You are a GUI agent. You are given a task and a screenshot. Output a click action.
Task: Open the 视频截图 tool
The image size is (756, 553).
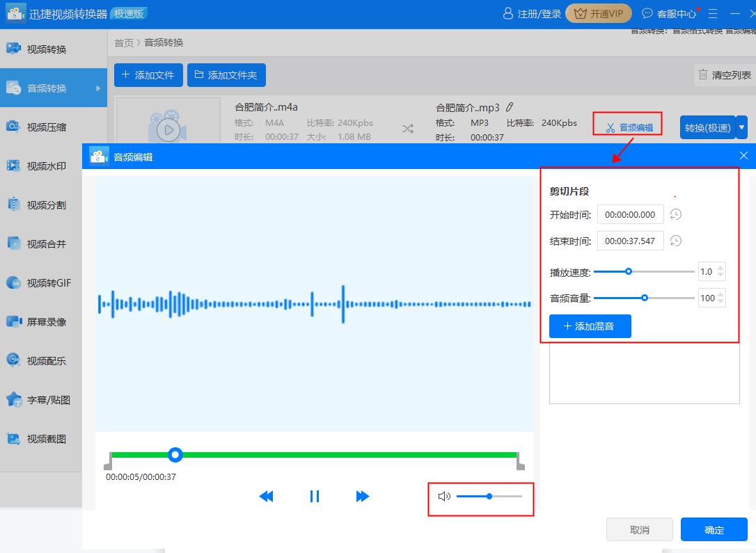(x=42, y=438)
